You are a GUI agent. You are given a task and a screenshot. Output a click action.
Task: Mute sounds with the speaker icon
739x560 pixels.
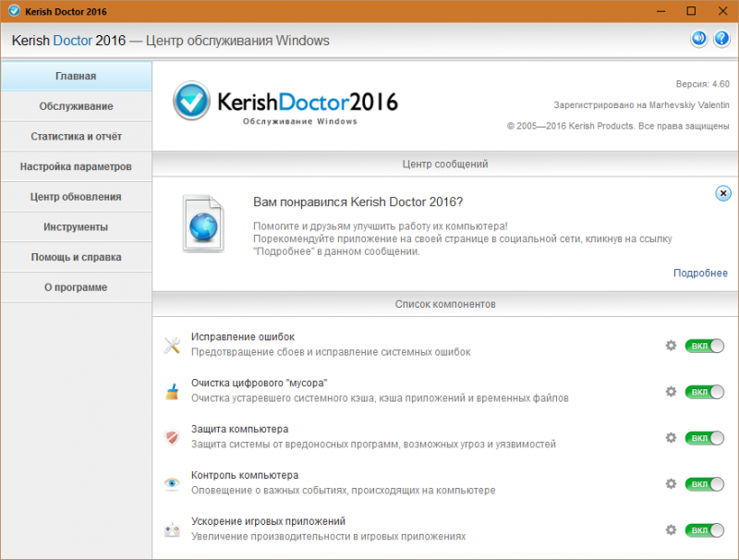(x=699, y=39)
